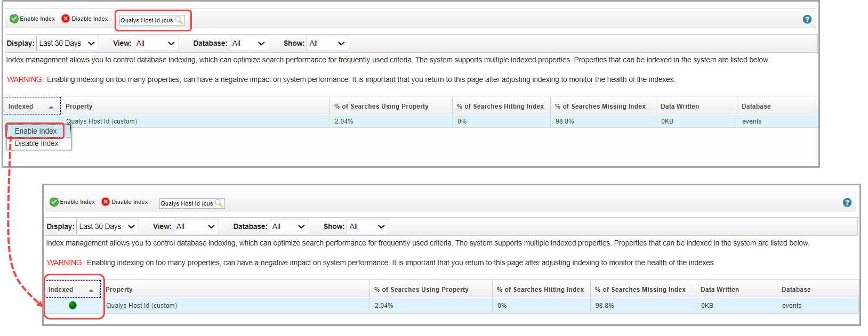Toggle the green indexed dot for Qualys Host Id
Screen dimensions: 868x336
[x=73, y=305]
